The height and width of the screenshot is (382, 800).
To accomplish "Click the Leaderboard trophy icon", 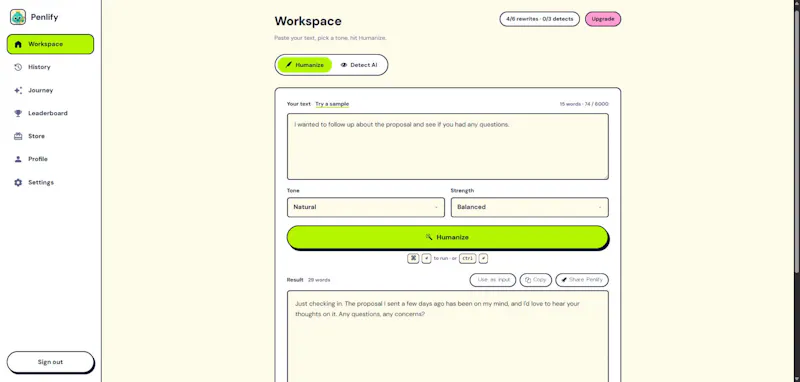I will 18,113.
